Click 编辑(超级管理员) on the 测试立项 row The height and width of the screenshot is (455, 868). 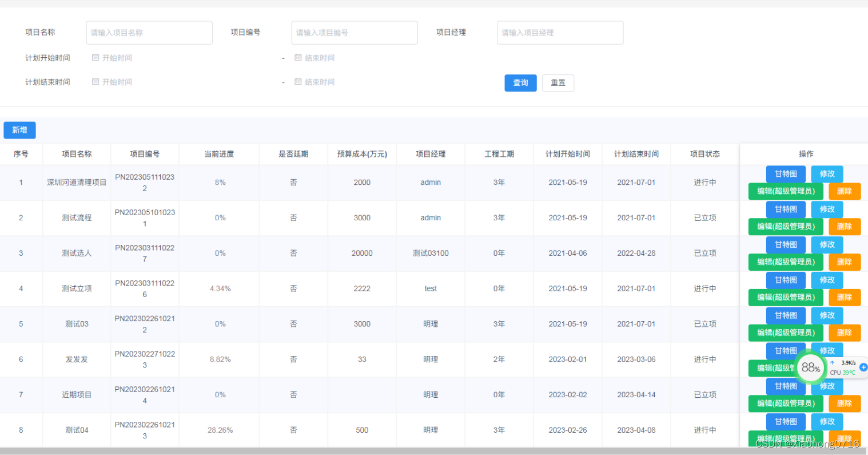[786, 298]
